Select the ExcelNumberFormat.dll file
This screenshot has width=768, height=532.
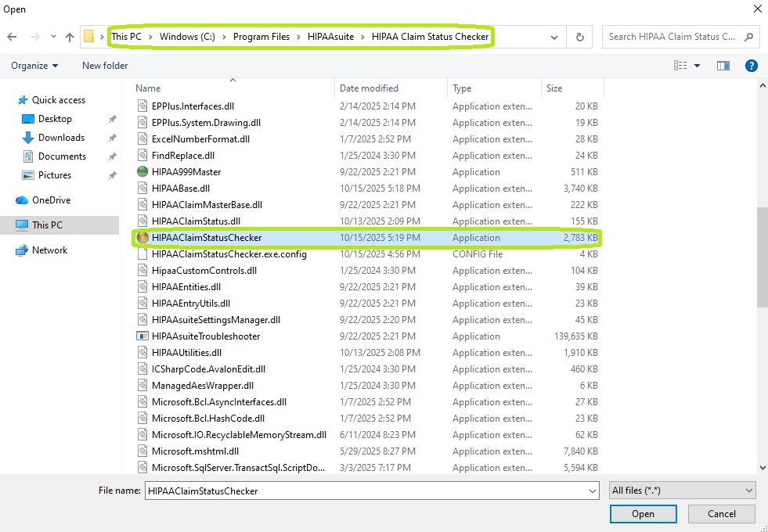[200, 139]
